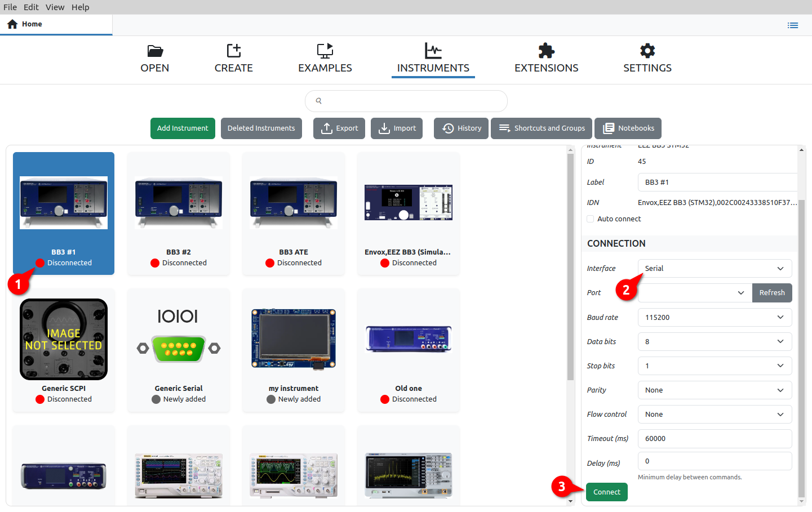Click the Refresh ports button

(772, 293)
